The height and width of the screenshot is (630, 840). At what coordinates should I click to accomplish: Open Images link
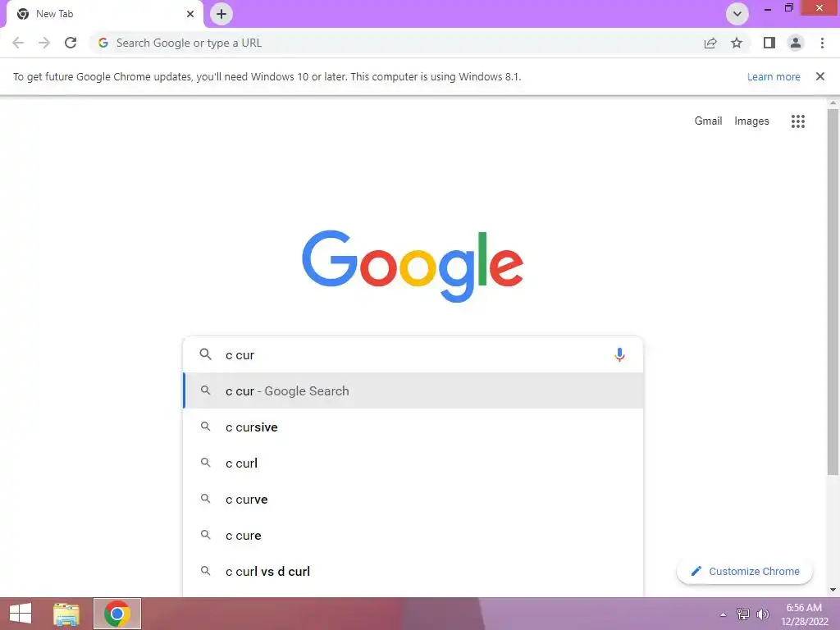[x=751, y=121]
